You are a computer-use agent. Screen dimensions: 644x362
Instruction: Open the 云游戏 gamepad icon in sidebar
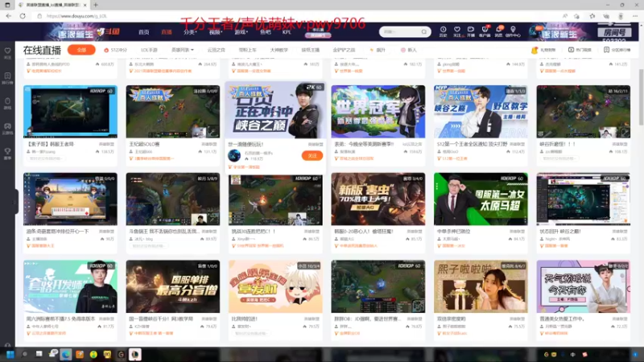7,128
